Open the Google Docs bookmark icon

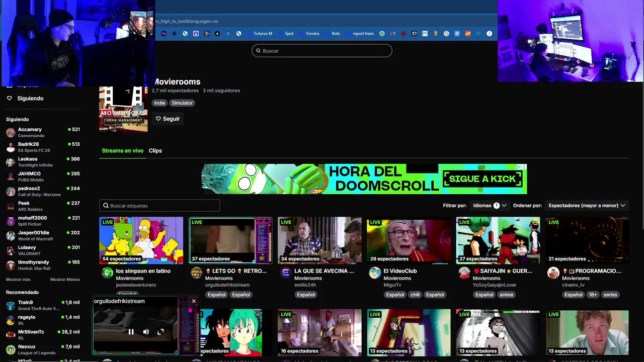click(x=457, y=34)
